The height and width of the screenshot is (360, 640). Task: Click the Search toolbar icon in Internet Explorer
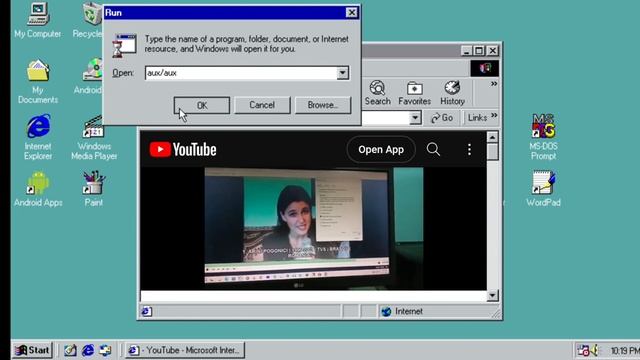click(x=378, y=93)
